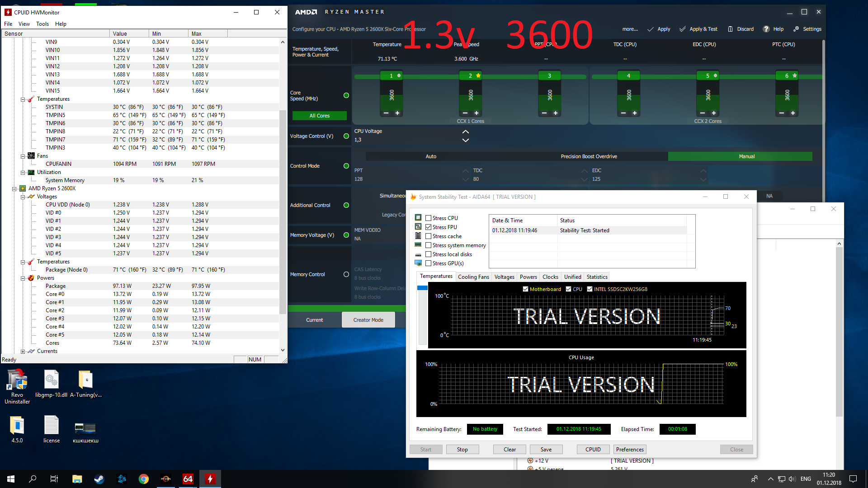868x488 pixels.
Task: Expand the Currents tree node
Action: 23,352
